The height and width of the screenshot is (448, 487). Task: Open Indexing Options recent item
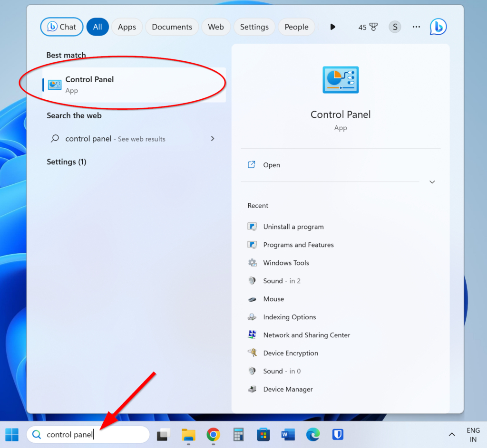(x=341, y=317)
